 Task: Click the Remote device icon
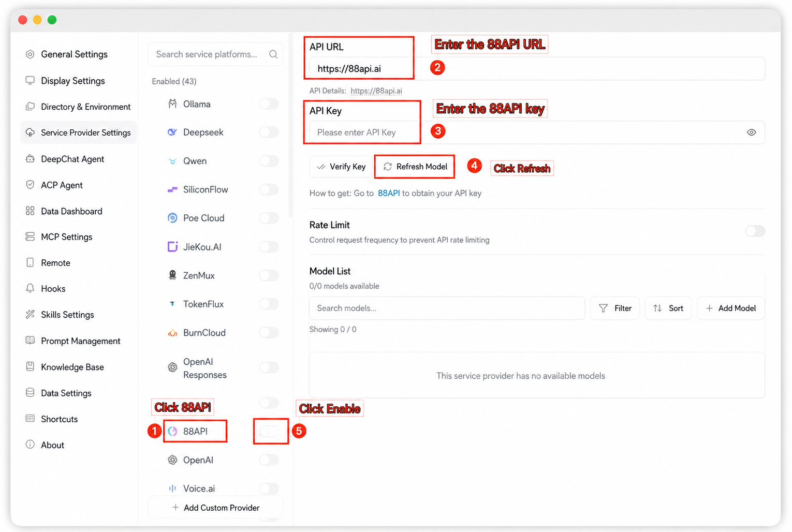[30, 263]
